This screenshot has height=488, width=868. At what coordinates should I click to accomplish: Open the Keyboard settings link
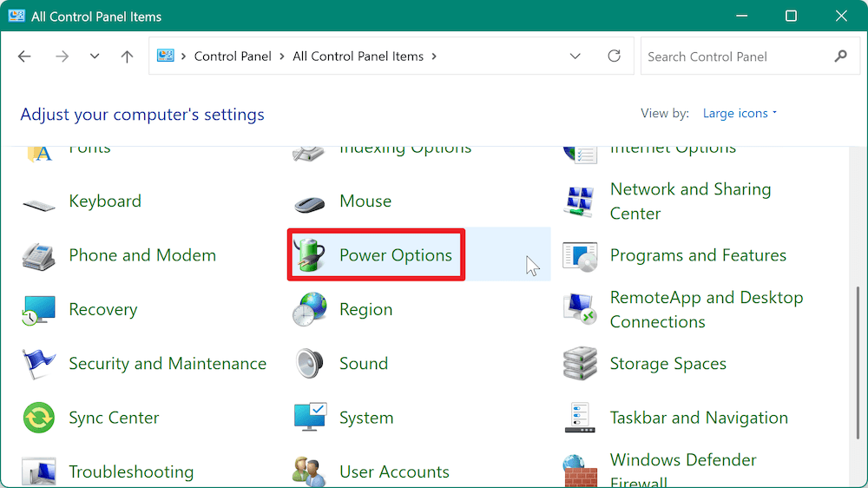point(105,201)
